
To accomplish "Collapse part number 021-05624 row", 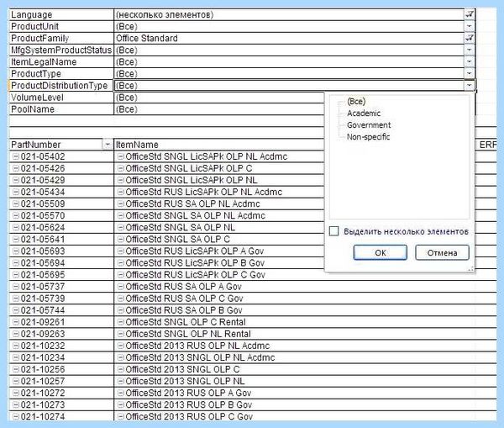I will coord(16,228).
